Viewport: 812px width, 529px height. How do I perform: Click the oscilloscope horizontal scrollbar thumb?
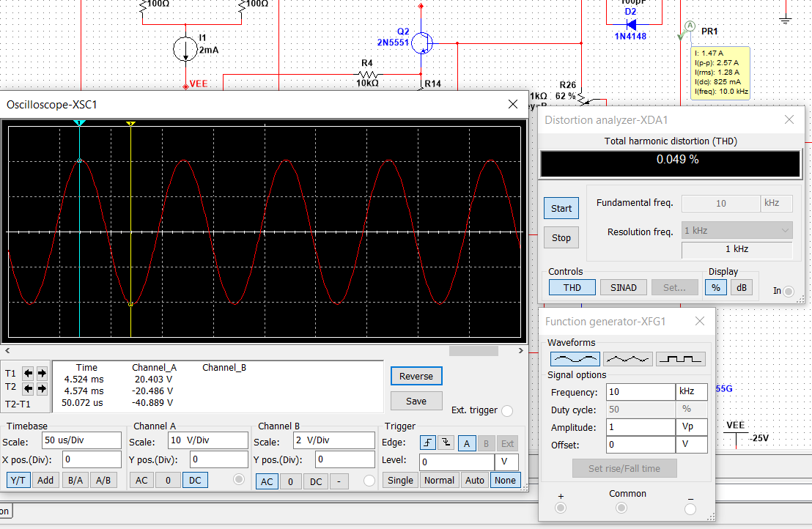473,351
